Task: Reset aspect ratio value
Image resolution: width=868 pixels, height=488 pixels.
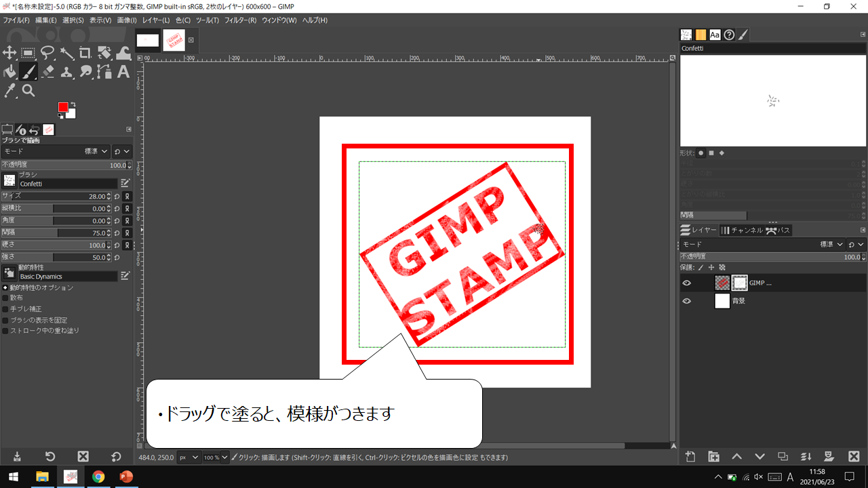Action: [x=117, y=208]
